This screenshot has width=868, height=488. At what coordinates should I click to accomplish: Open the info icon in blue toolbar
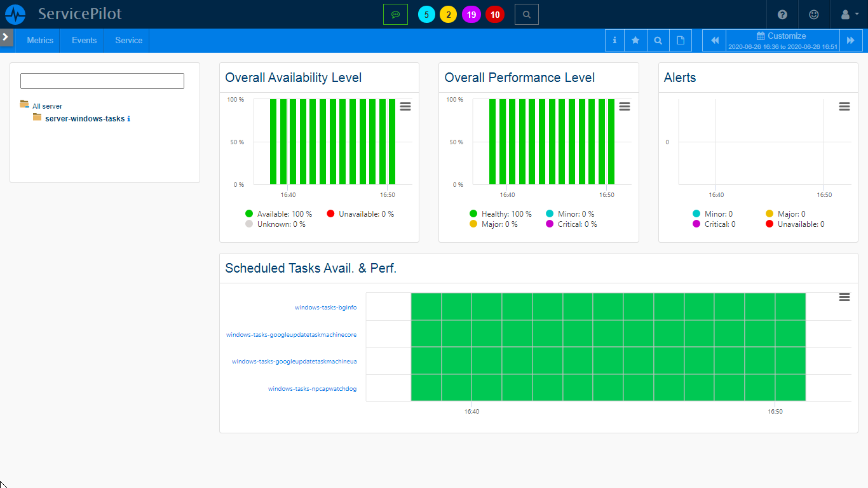tap(614, 41)
